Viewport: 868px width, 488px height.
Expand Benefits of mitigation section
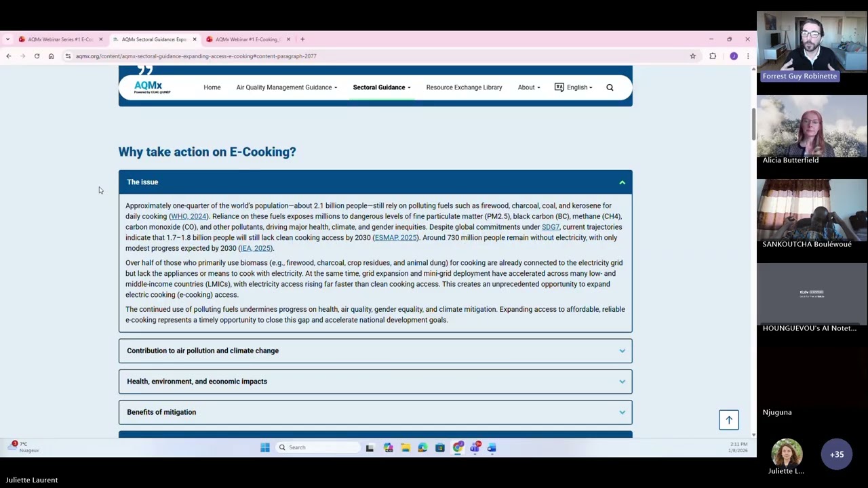pos(376,412)
